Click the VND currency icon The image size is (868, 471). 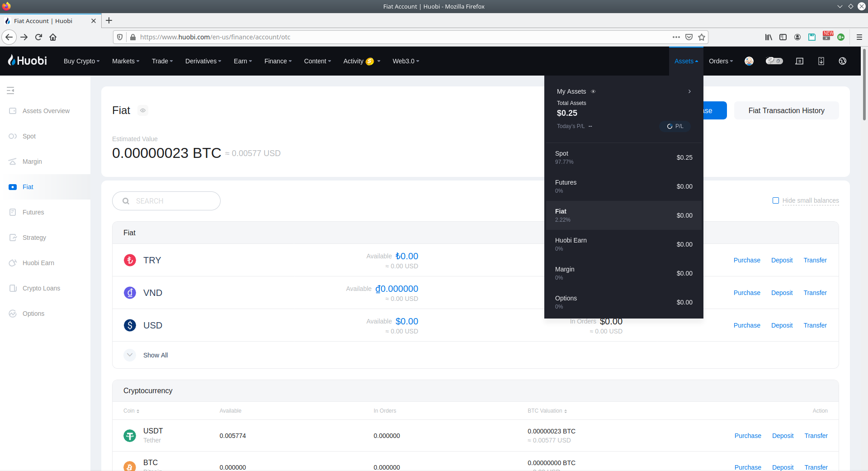point(130,293)
